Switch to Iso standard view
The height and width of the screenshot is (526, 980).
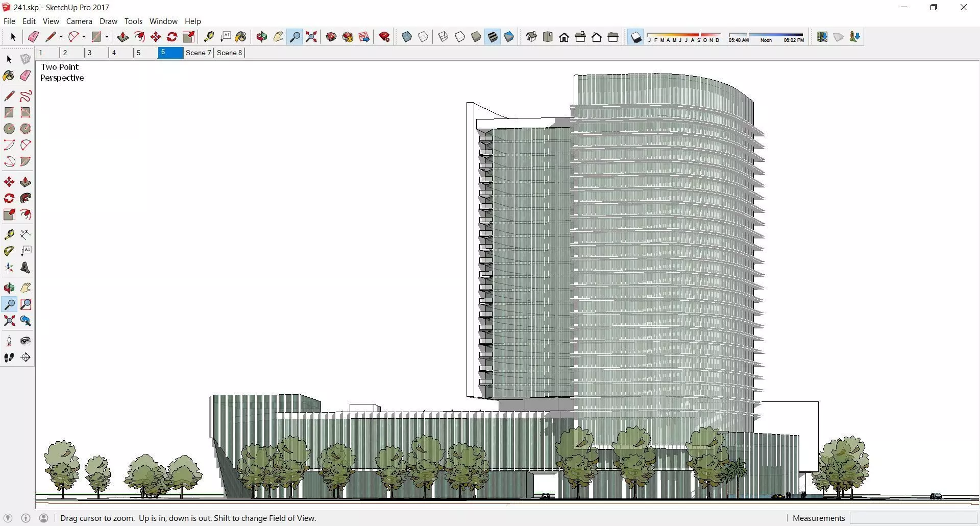point(531,37)
